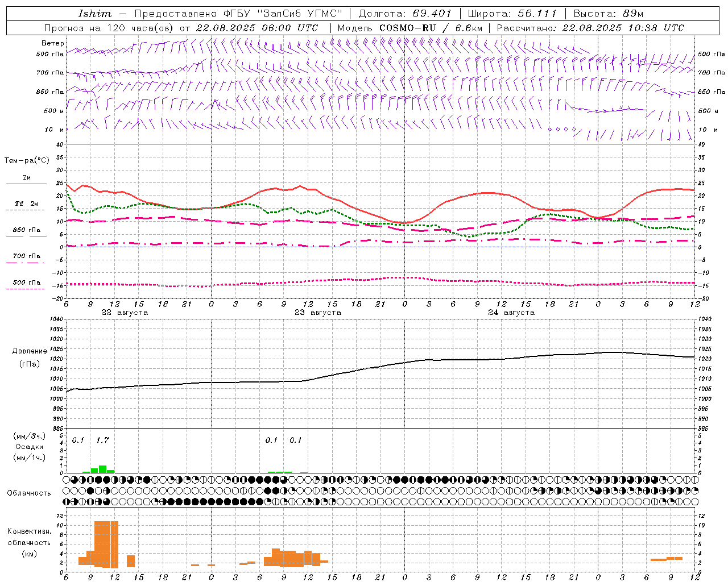728x582 pixels.
Task: Click the "850 гПа" temperature legend entry
Action: pos(26,230)
